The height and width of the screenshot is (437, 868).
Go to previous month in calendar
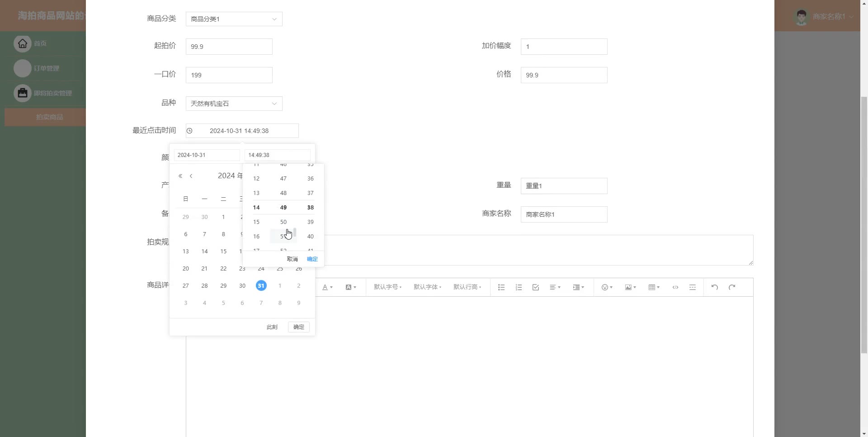191,176
